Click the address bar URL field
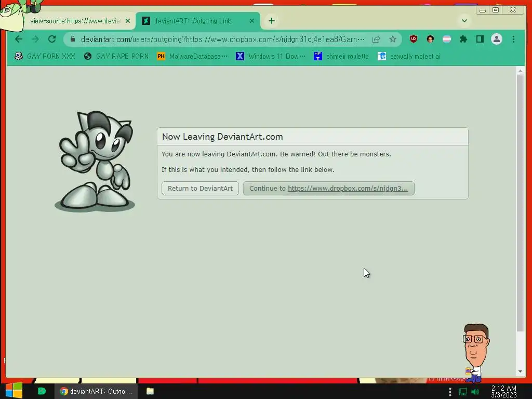The height and width of the screenshot is (399, 532). coord(222,39)
